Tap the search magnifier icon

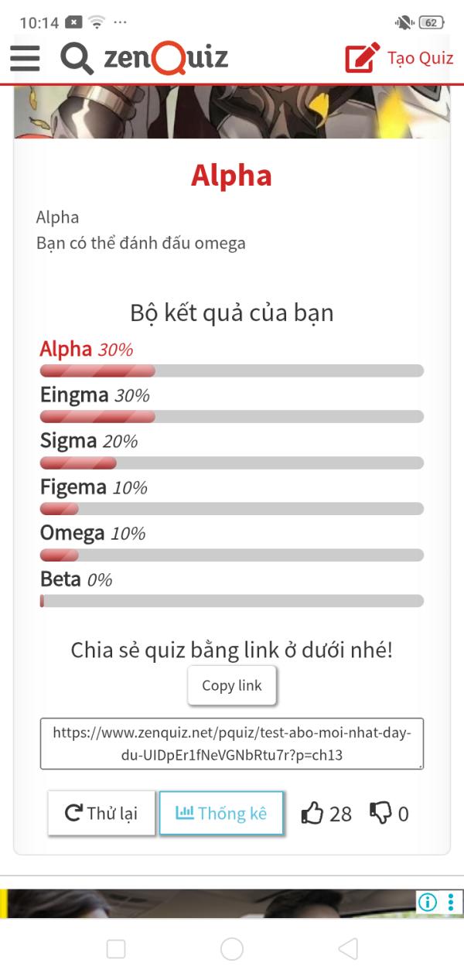77,58
